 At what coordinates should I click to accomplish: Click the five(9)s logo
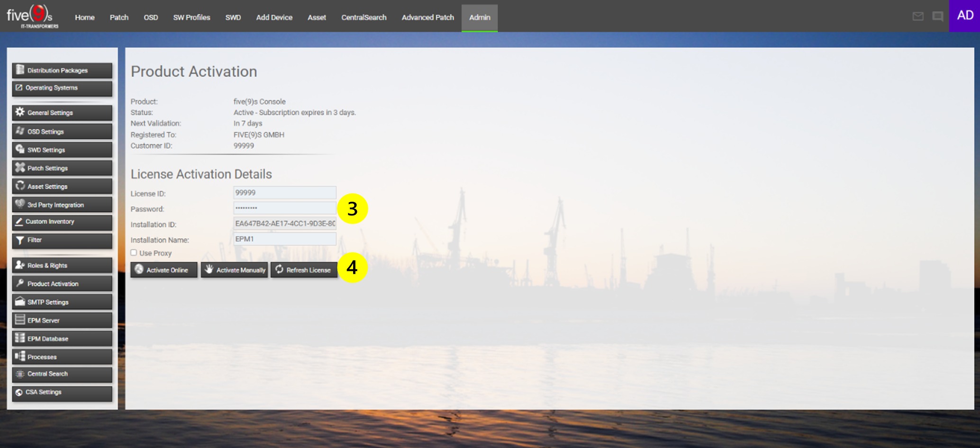click(32, 16)
